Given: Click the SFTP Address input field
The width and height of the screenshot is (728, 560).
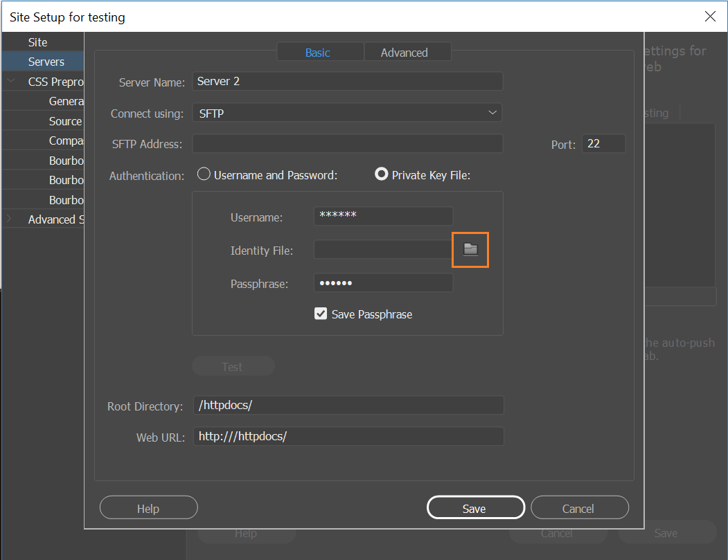Looking at the screenshot, I should point(346,144).
